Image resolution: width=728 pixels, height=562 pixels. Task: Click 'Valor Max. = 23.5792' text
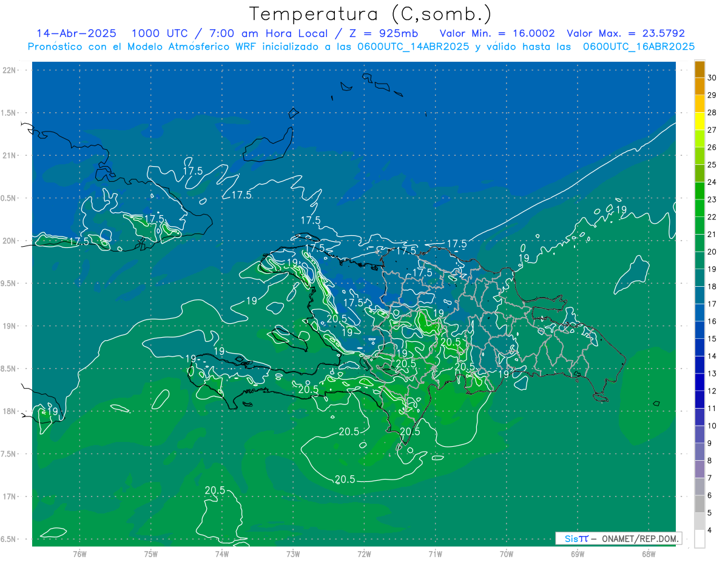(625, 33)
